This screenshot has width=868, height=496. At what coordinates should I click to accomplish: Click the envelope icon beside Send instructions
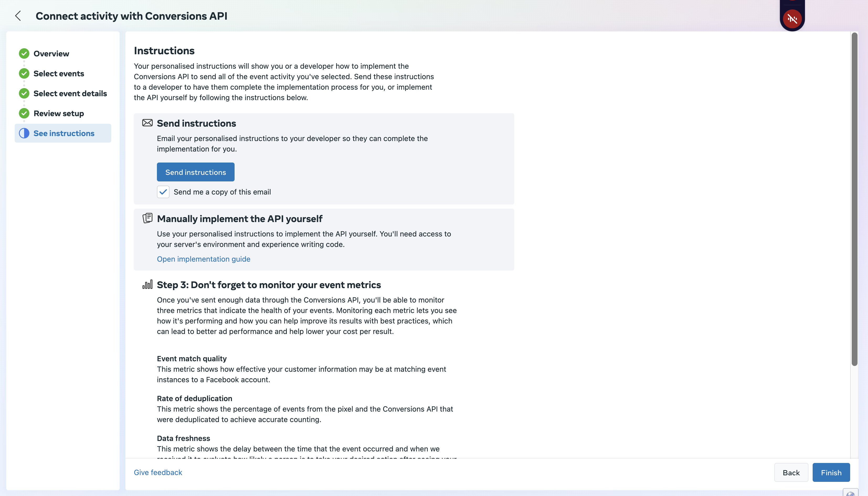(x=147, y=123)
